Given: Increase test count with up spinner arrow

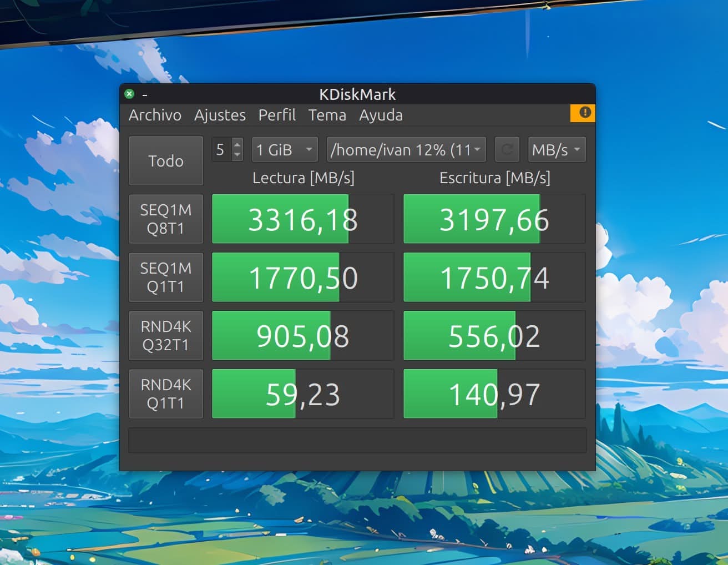Looking at the screenshot, I should pos(237,143).
